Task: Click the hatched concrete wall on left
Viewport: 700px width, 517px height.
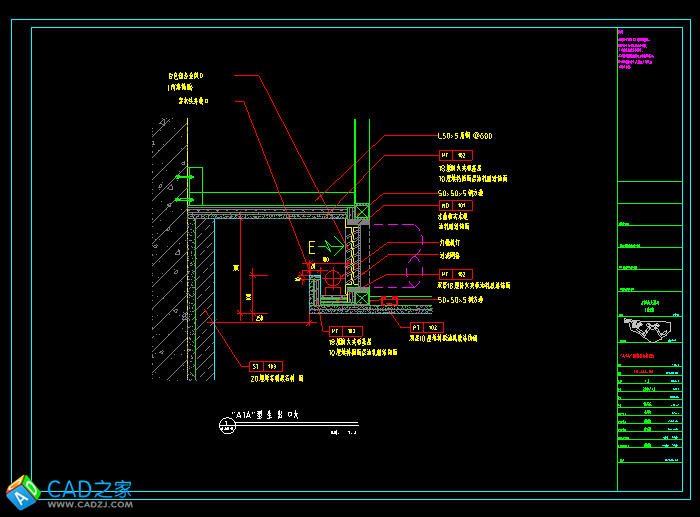Action: [x=169, y=250]
